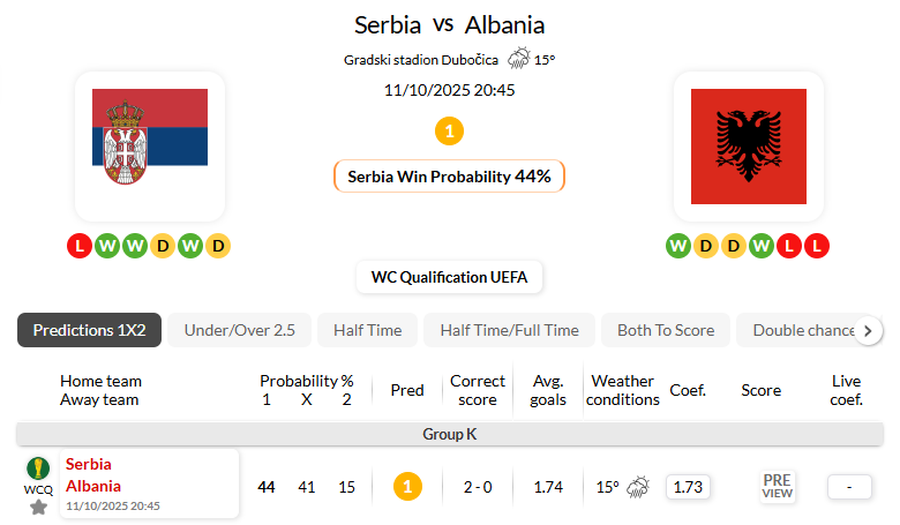Click the Serbia flag crest
The width and height of the screenshot is (900, 525).
(x=125, y=142)
